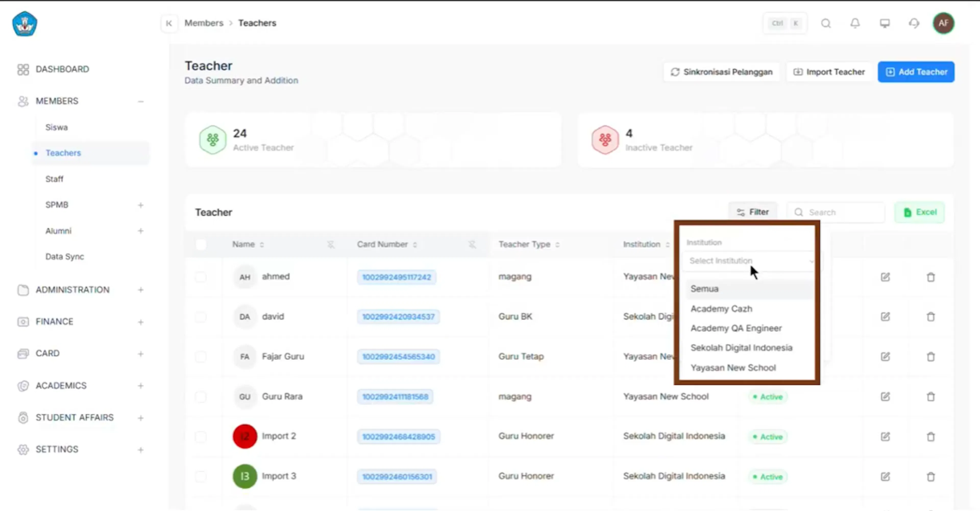This screenshot has height=511, width=980.
Task: Open notifications bell
Action: pos(855,23)
